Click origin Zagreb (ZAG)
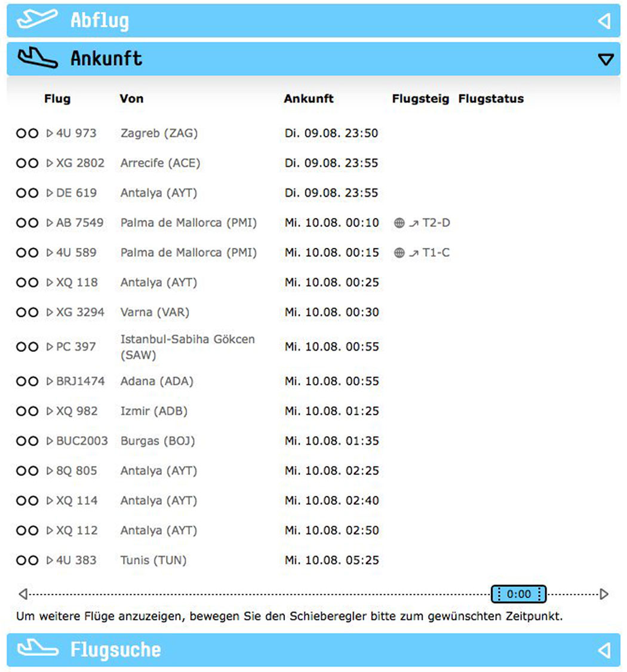Screen dimensions: 627x672 (159, 134)
